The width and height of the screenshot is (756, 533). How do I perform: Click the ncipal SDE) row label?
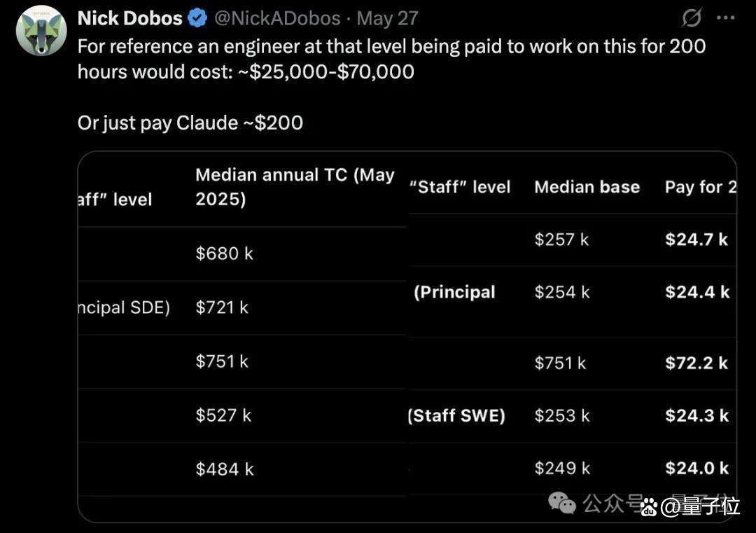point(124,307)
